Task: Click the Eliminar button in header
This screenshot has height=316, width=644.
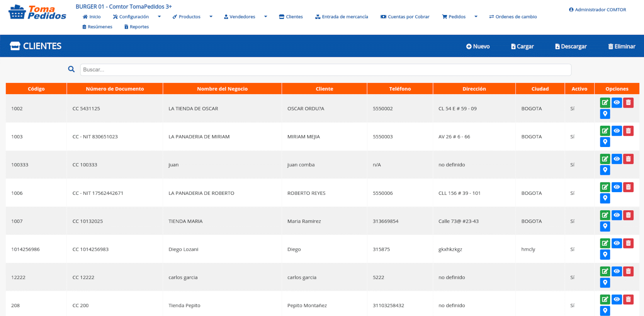Action: click(622, 46)
